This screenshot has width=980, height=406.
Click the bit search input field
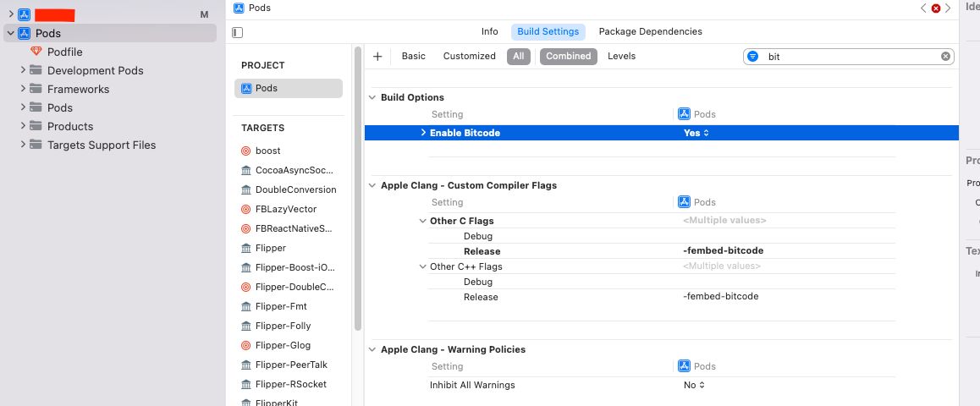tap(846, 57)
